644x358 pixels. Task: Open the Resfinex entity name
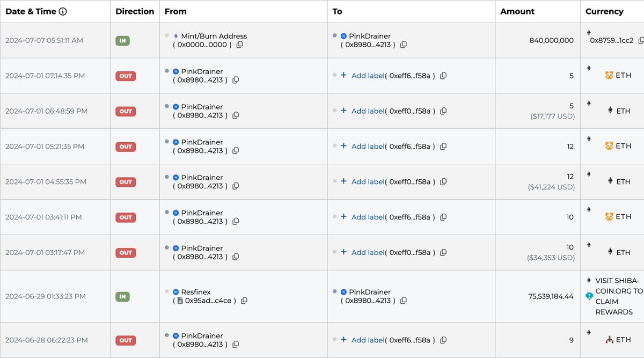(x=197, y=292)
